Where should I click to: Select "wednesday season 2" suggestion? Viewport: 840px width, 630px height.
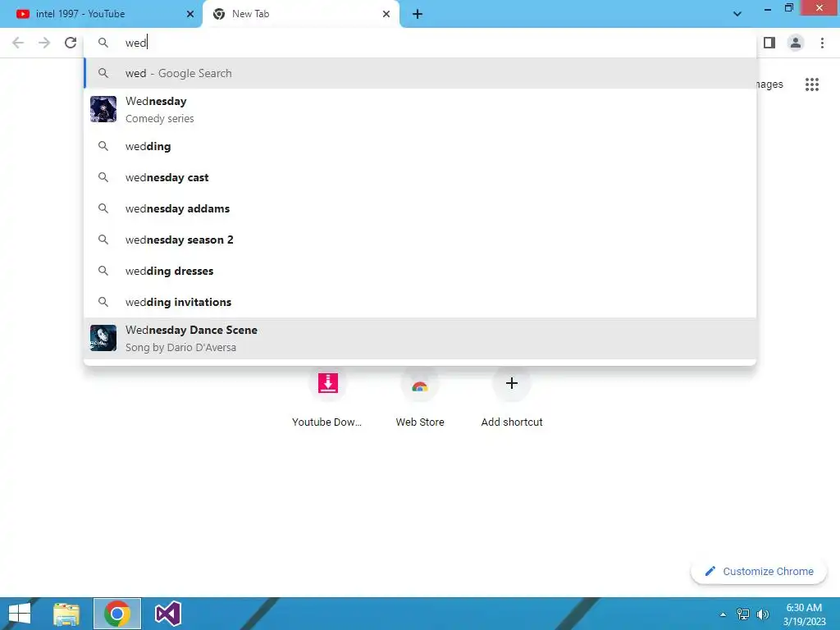pyautogui.click(x=420, y=240)
